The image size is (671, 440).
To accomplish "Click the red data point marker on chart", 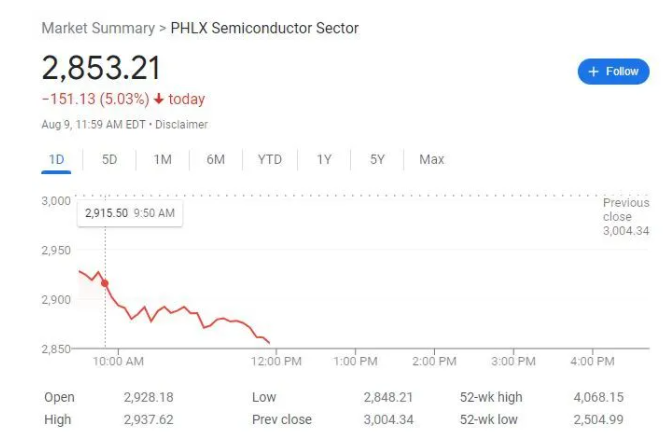I will pos(105,284).
